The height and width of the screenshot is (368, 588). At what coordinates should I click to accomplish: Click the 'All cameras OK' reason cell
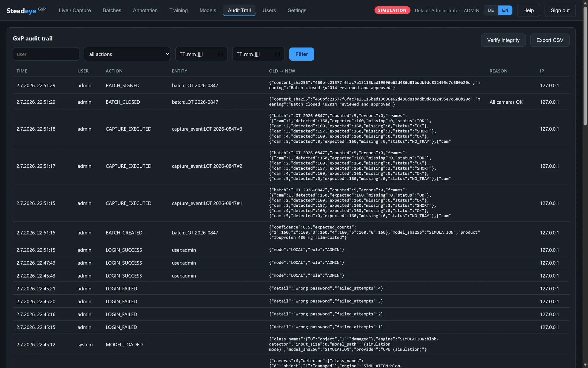(506, 102)
